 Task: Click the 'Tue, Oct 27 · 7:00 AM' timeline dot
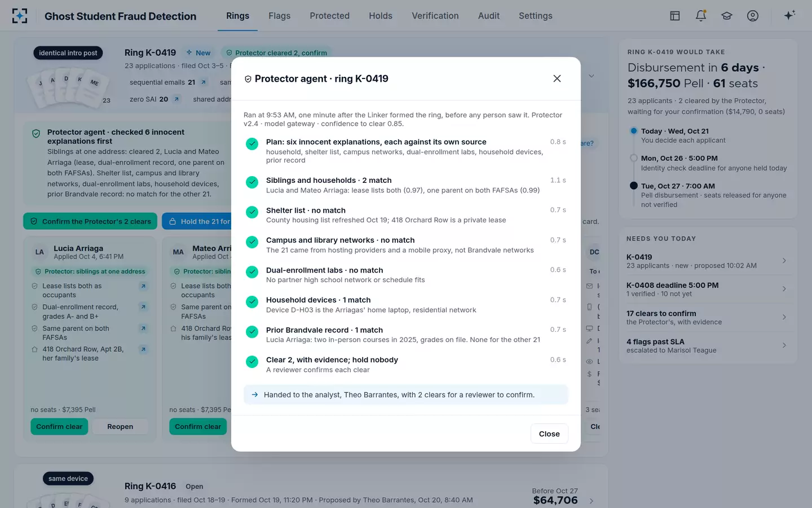tap(634, 186)
